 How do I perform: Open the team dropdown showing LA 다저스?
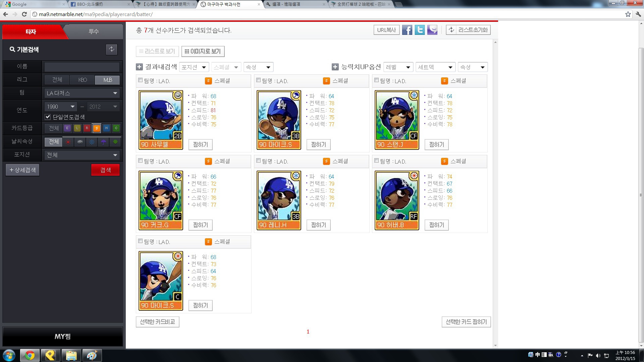[x=82, y=93]
